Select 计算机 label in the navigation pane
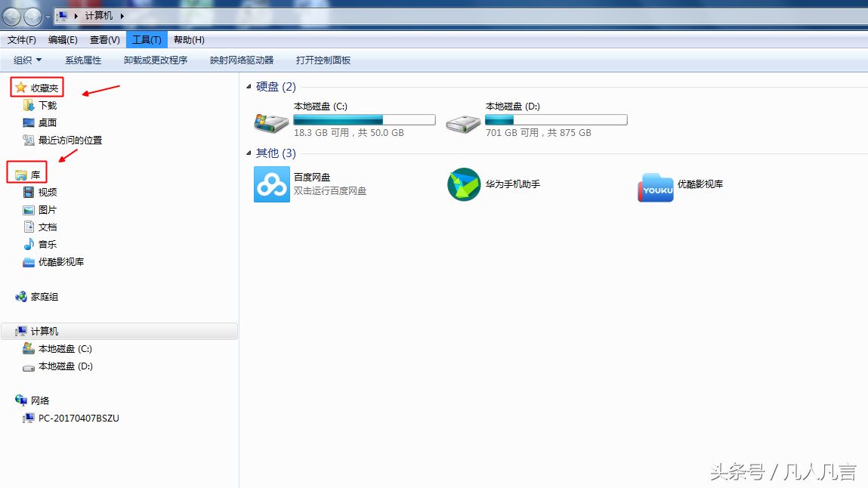The height and width of the screenshot is (488, 868). point(45,332)
